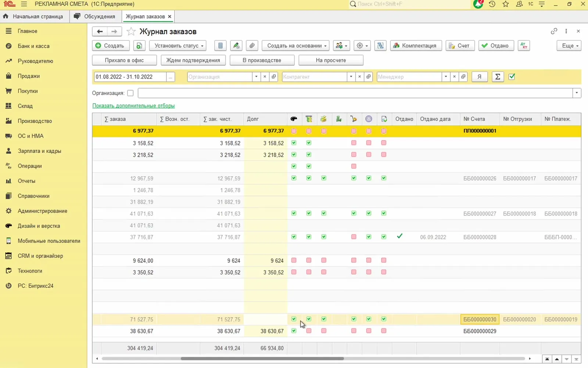Add the journal to favorites with the star
Screen dimensions: 588x368
[x=131, y=32]
